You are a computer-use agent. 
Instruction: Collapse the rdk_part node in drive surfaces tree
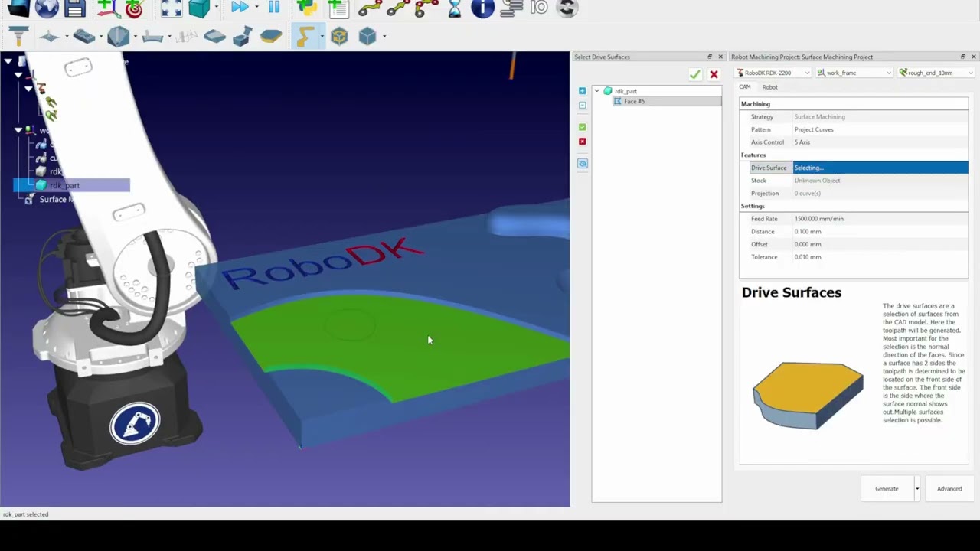pos(597,91)
